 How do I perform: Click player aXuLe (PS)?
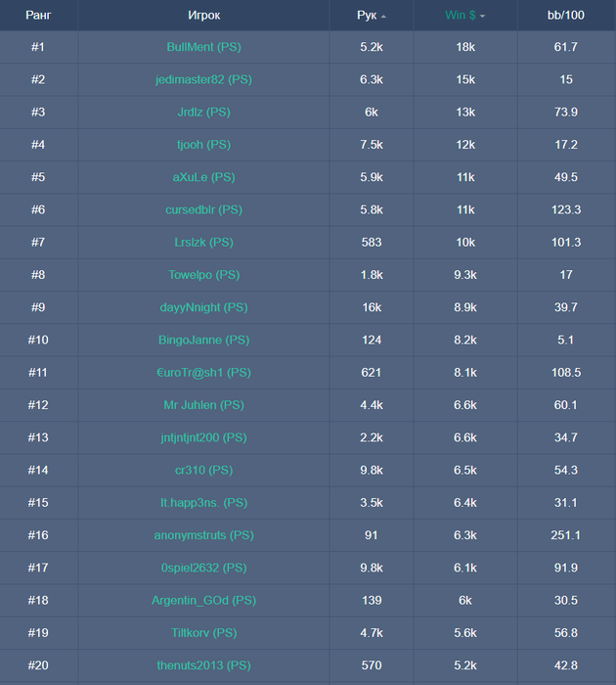203,177
